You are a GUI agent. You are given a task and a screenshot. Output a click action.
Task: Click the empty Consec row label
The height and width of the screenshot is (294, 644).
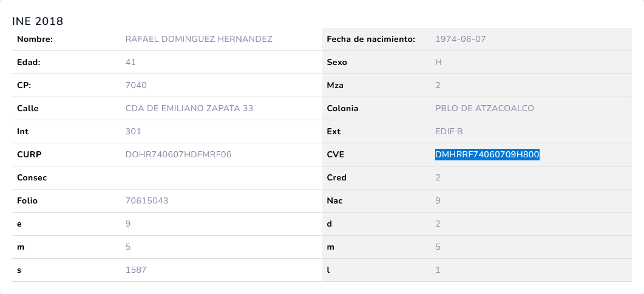(32, 178)
